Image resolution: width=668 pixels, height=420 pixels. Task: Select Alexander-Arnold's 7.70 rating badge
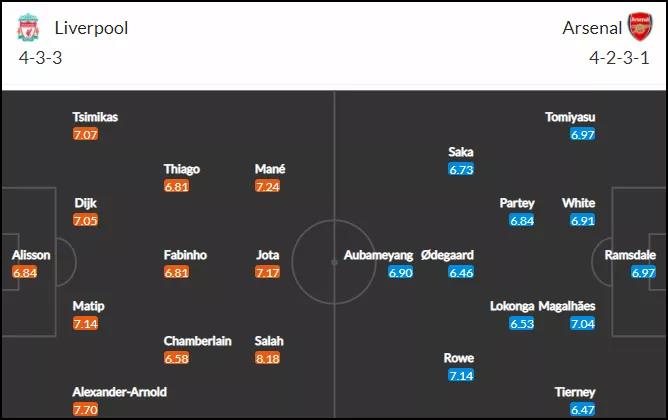click(x=85, y=409)
